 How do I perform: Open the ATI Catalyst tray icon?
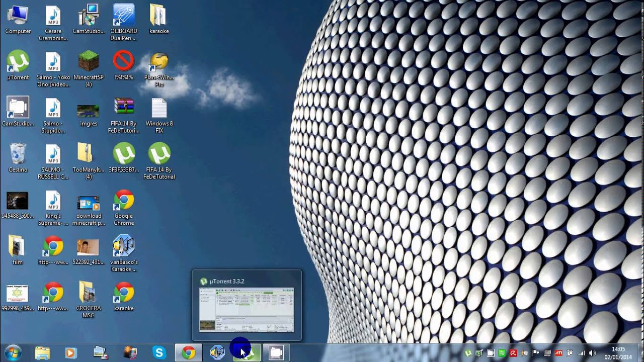(558, 353)
